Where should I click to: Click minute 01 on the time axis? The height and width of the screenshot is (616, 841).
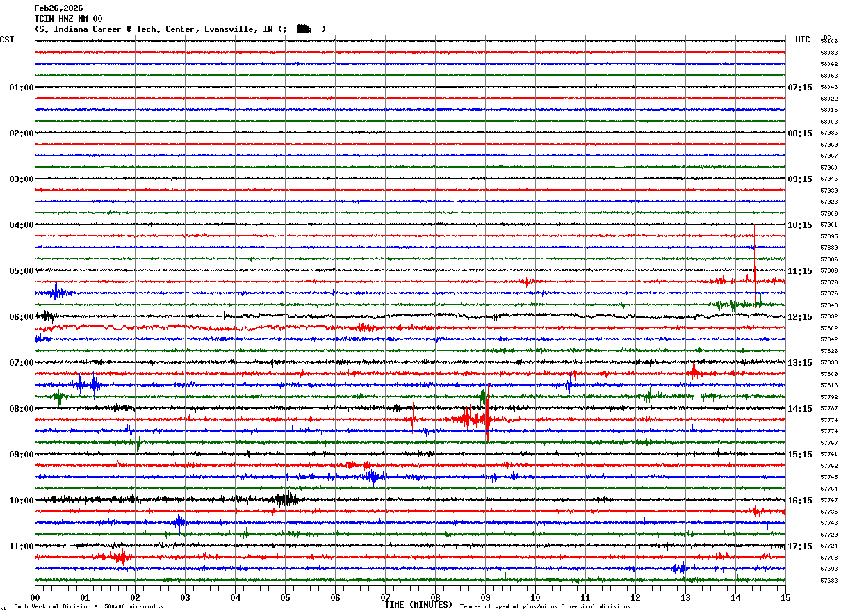tap(85, 597)
